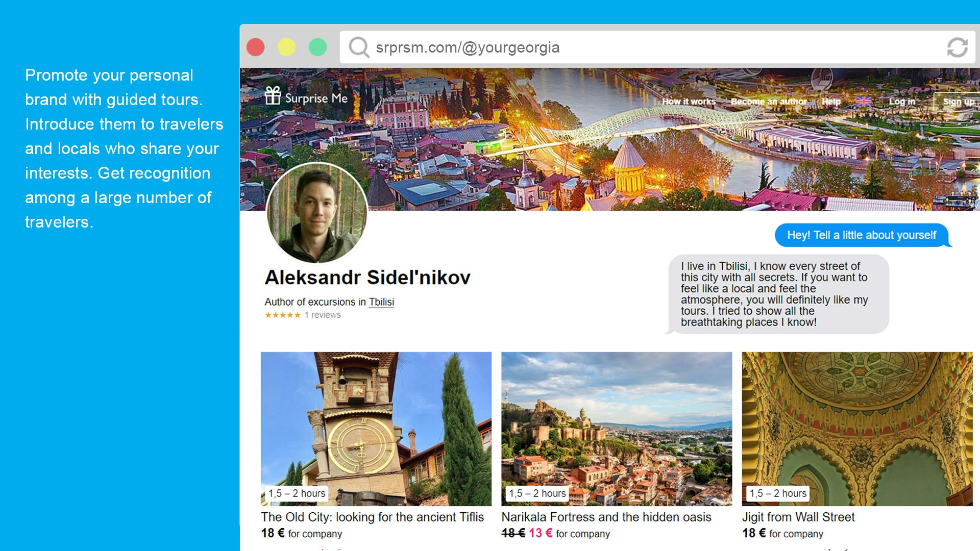Click the green window circle button

[317, 47]
